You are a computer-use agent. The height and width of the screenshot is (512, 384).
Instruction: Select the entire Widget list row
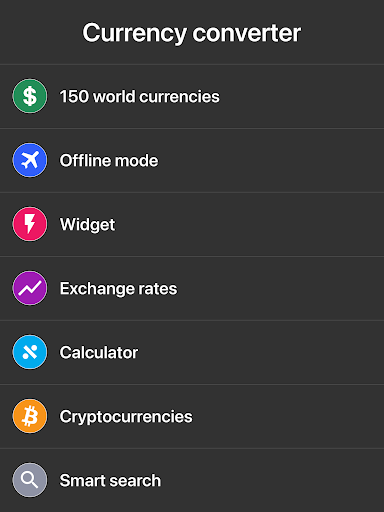(192, 224)
